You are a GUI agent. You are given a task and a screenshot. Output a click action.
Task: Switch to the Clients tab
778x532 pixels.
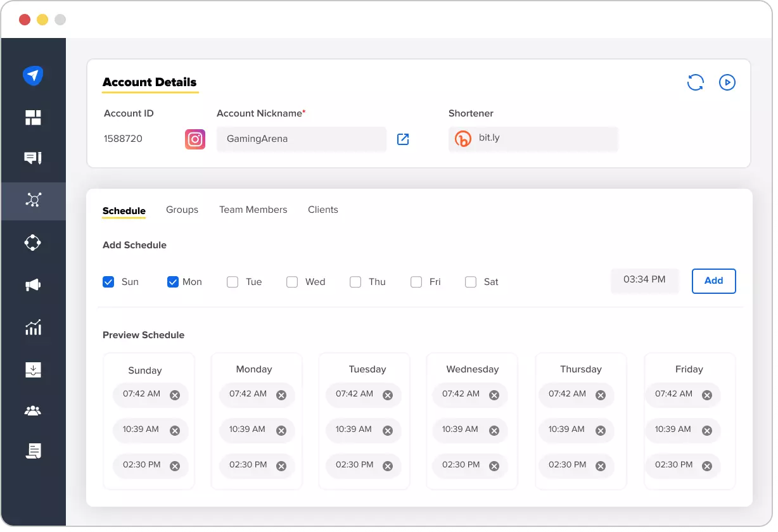click(323, 210)
